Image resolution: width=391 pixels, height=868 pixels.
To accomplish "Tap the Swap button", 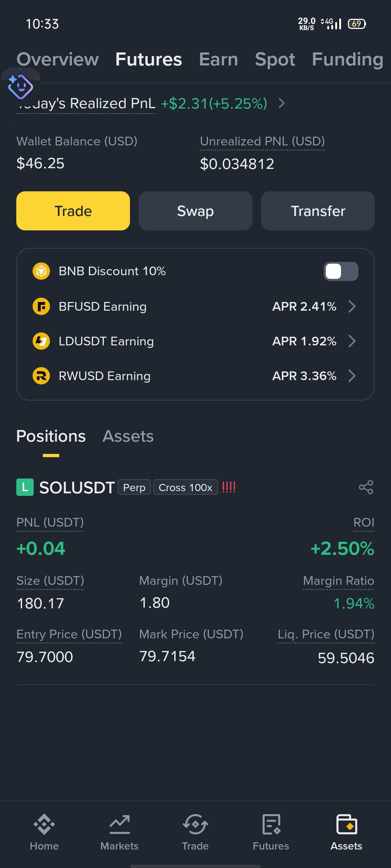I will click(195, 211).
